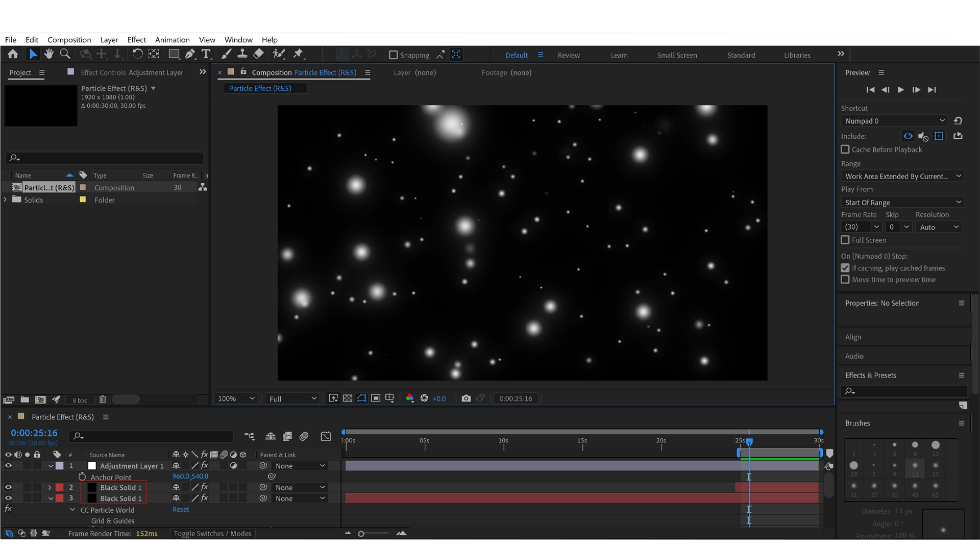Viewport: 980px width, 551px height.
Task: Select the Pen tool
Action: (190, 54)
